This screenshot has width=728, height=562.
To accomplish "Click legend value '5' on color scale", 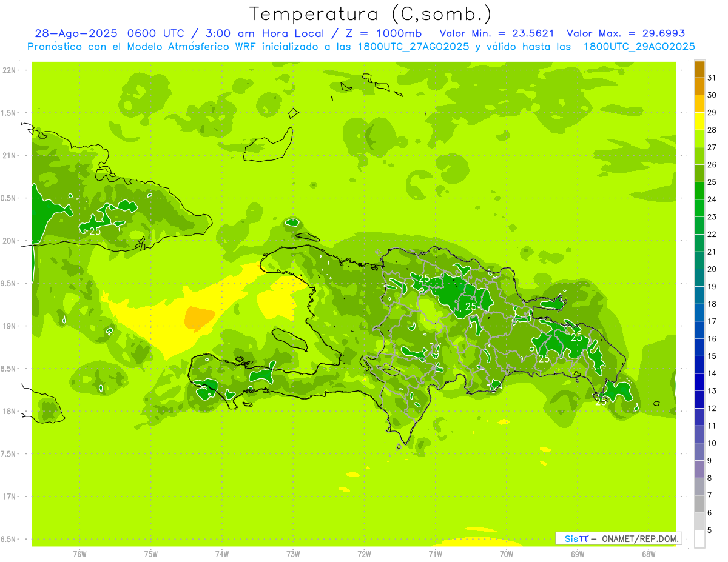I will point(710,530).
